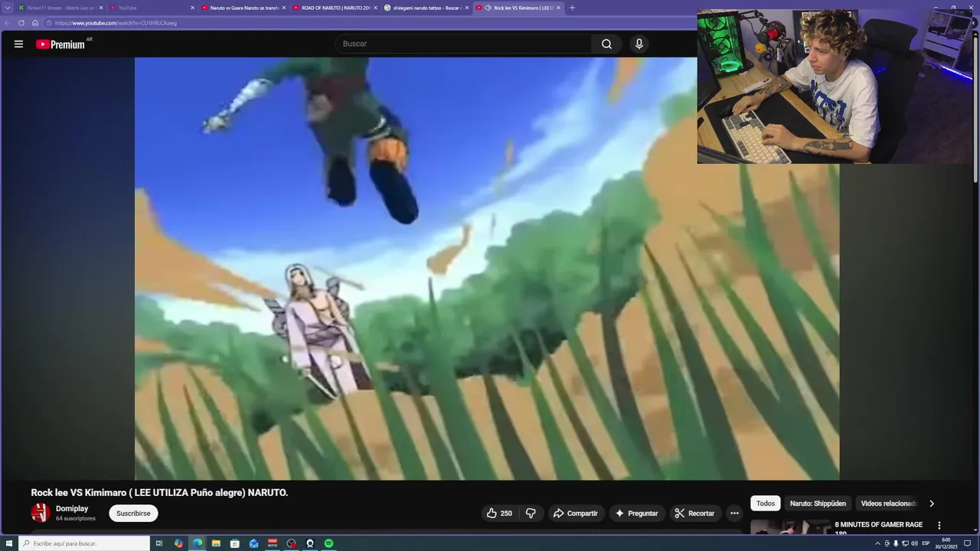Open OBS Studio from taskbar
This screenshot has height=551, width=980.
click(291, 543)
